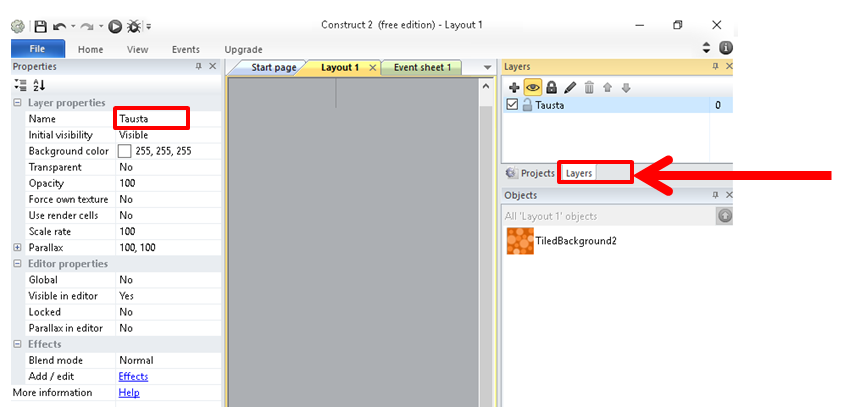The width and height of the screenshot is (841, 413).
Task: Switch to the Event sheet 1 tab
Action: [421, 68]
